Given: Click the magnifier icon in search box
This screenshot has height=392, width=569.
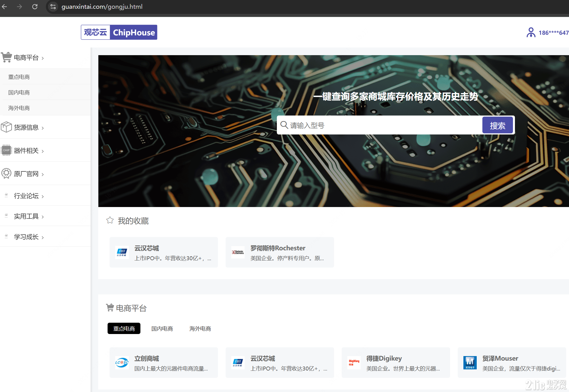Looking at the screenshot, I should [284, 125].
